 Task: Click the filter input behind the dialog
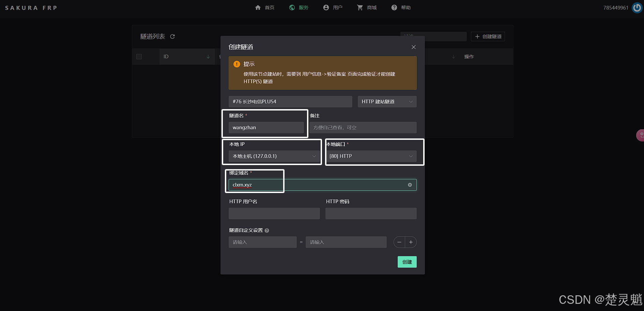[x=433, y=36]
